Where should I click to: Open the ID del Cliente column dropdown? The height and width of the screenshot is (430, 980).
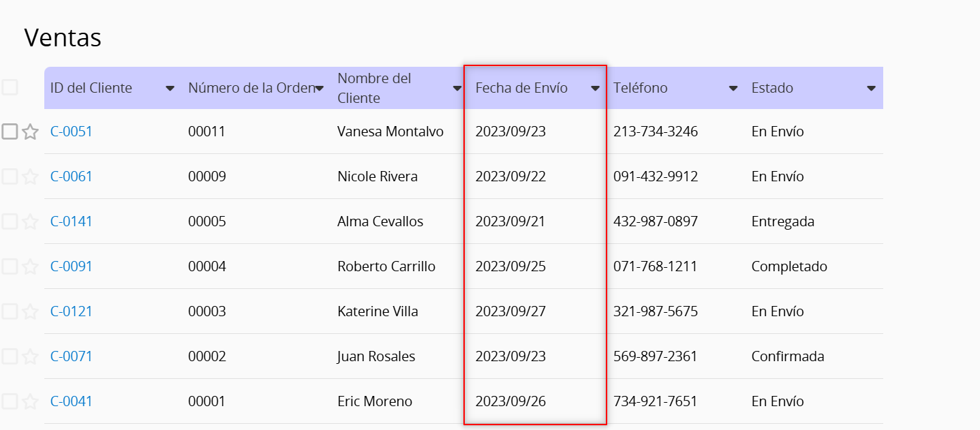pyautogui.click(x=170, y=89)
